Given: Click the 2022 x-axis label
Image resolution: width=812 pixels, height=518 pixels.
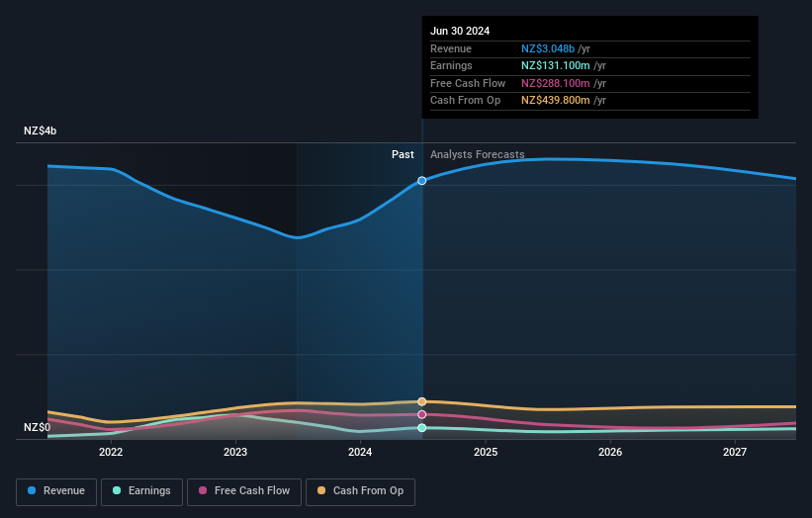Looking at the screenshot, I should coord(111,452).
